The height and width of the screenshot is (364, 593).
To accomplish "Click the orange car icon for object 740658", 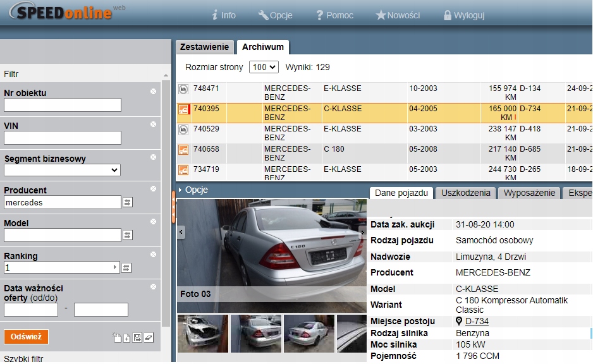I will (x=183, y=150).
